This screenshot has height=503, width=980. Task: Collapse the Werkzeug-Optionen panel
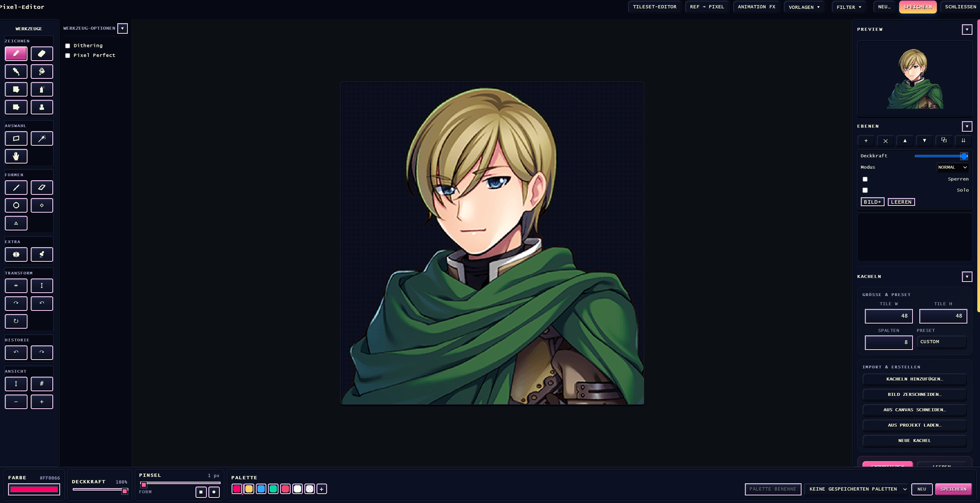tap(122, 29)
